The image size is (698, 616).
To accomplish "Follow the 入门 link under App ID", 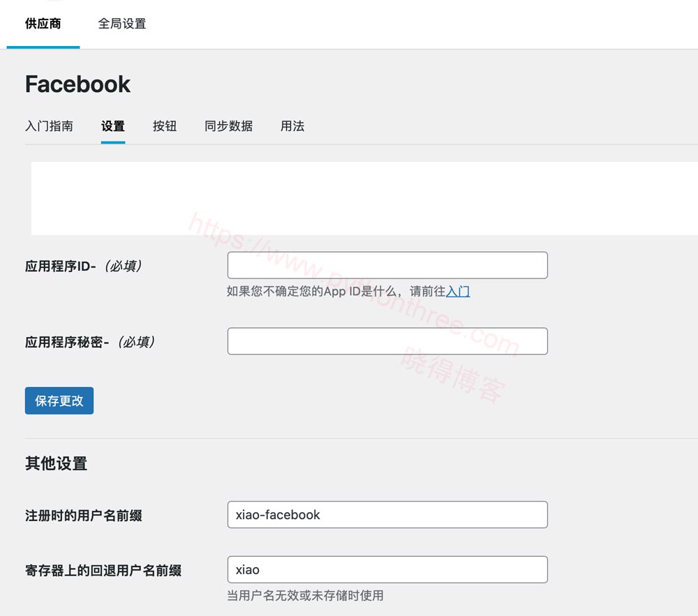I will tap(458, 292).
